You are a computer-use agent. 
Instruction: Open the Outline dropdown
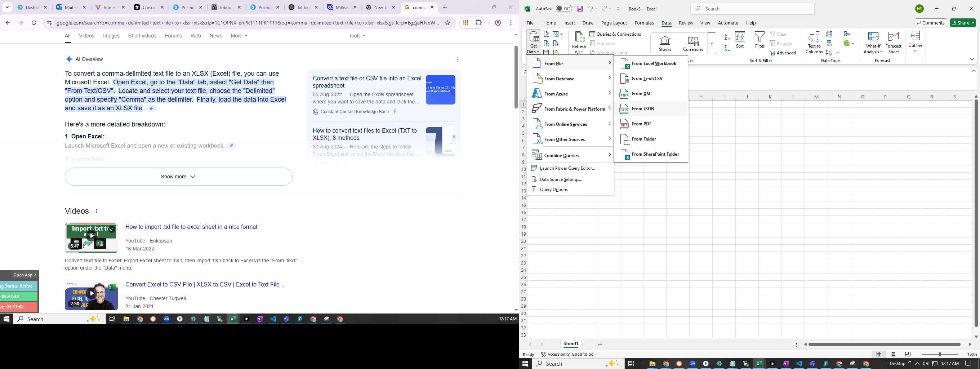click(x=915, y=42)
